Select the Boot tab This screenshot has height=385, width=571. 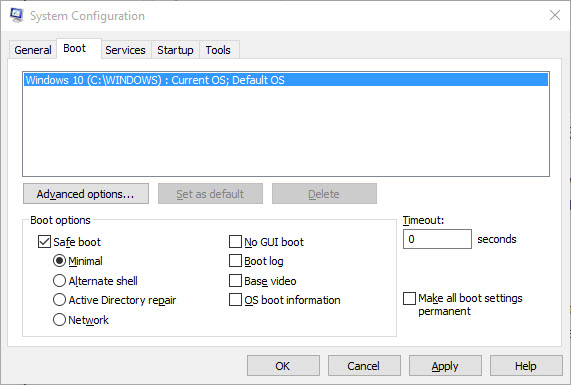click(x=79, y=48)
